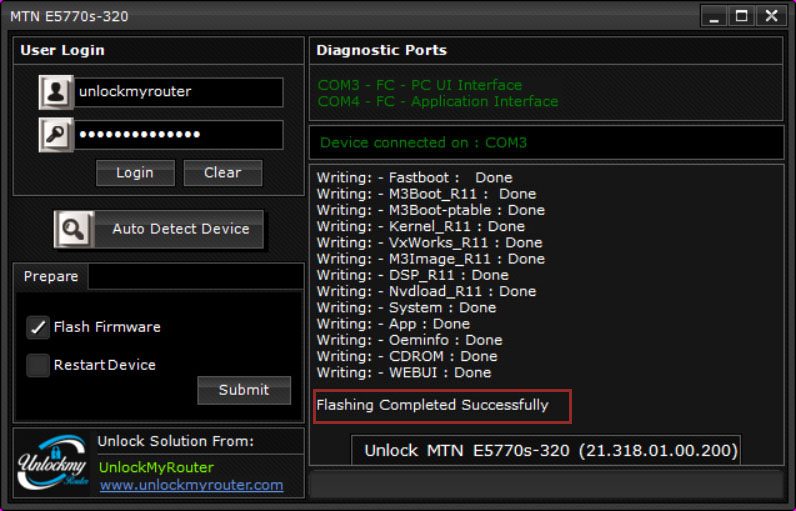
Task: Click the Clear button
Action: [x=223, y=173]
